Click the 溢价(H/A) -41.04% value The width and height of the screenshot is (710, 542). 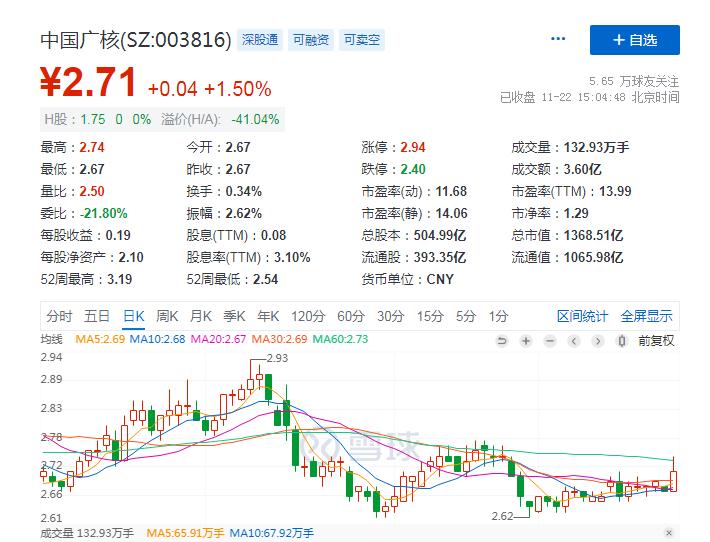click(255, 120)
